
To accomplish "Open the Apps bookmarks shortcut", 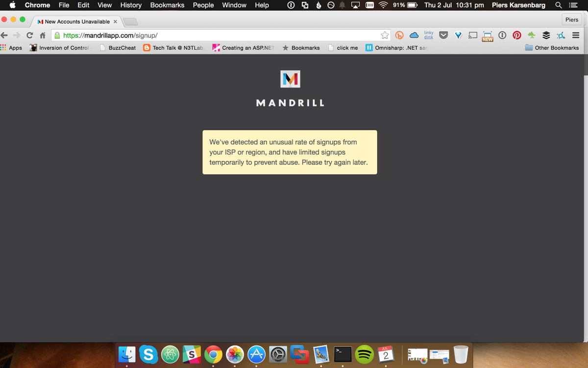I will (x=11, y=48).
